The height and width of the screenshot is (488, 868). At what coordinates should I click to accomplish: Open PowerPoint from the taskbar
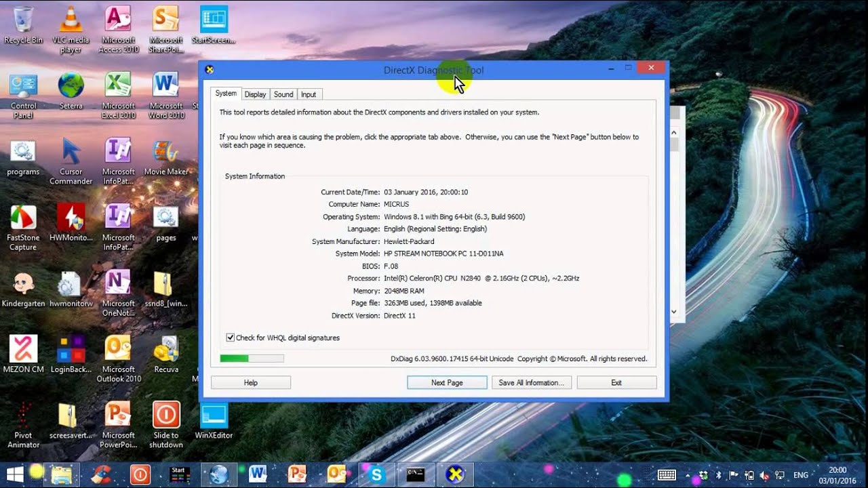297,474
